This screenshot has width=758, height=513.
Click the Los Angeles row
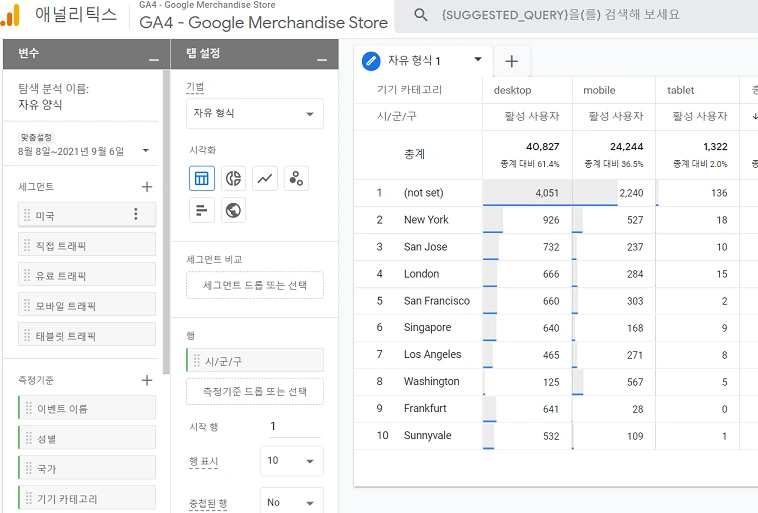tap(556, 355)
